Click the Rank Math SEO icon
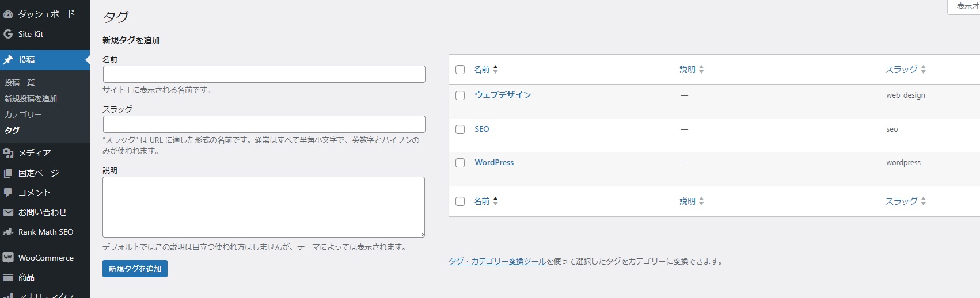This screenshot has height=298, width=980. point(8,232)
